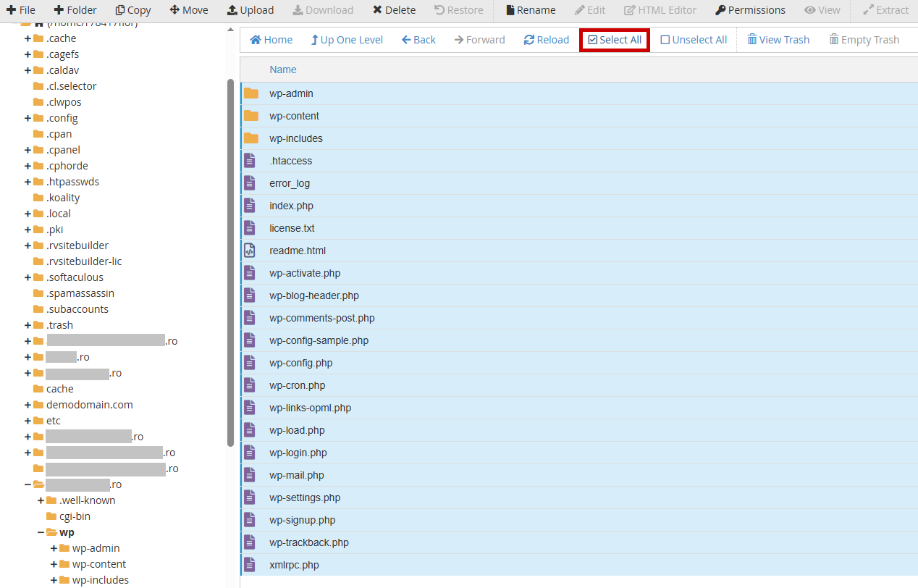Expand the .softaculous directory
Viewport: 918px width, 588px height.
[27, 277]
